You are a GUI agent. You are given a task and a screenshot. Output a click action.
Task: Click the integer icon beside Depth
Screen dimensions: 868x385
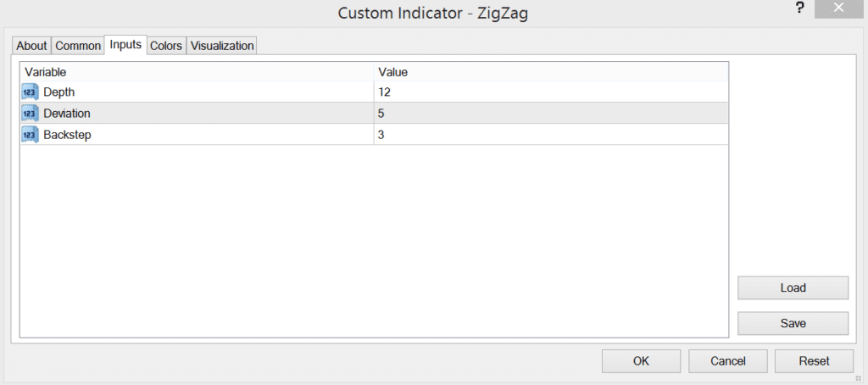30,92
